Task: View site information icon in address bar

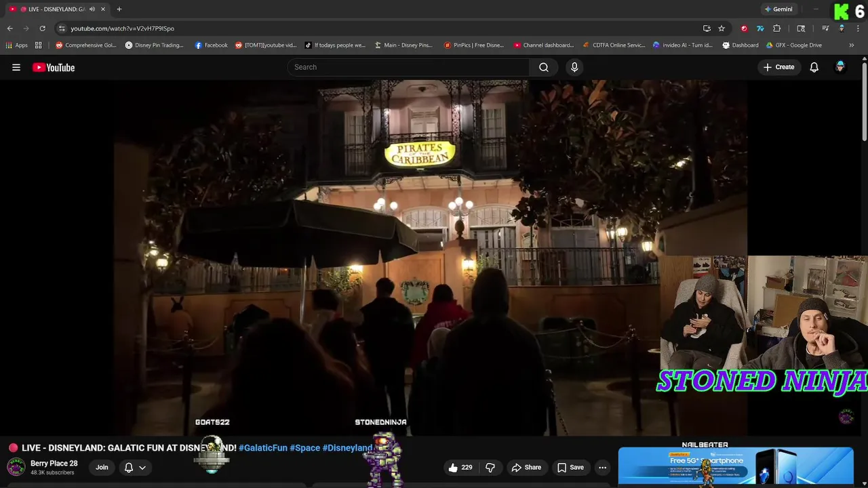Action: click(x=62, y=28)
